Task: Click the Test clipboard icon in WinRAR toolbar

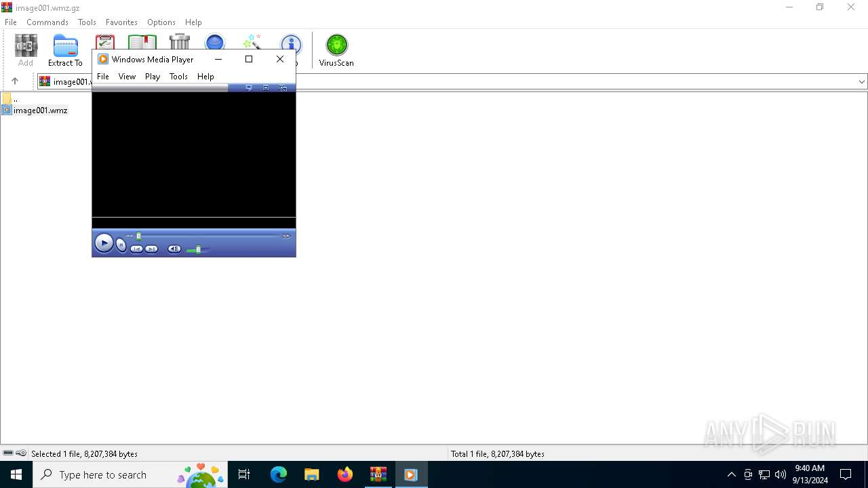Action: (x=105, y=41)
